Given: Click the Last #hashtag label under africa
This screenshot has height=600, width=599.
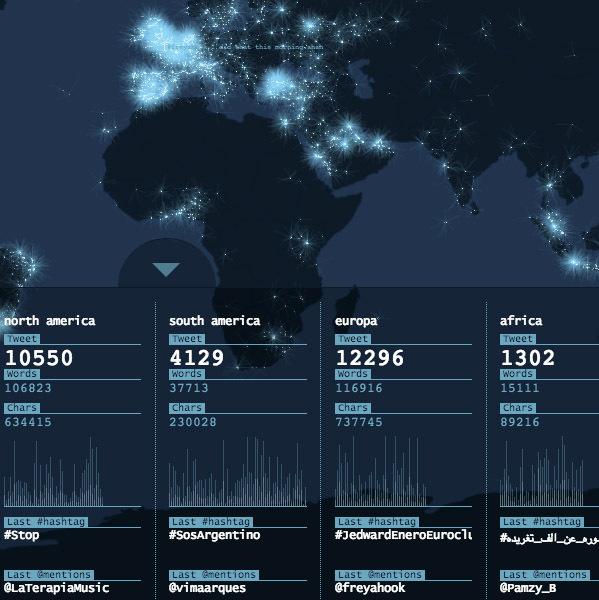Looking at the screenshot, I should click(542, 522).
